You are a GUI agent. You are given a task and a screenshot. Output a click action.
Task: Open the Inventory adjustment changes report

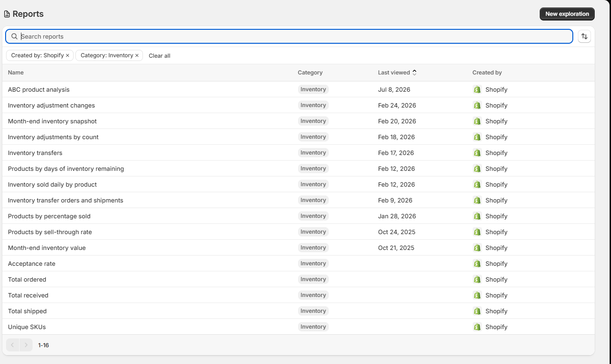pyautogui.click(x=51, y=105)
